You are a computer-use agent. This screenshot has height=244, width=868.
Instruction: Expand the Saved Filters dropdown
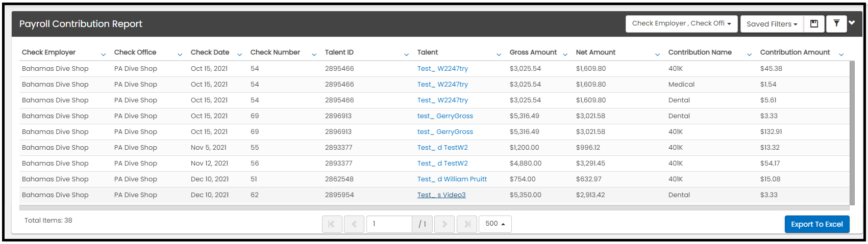pos(772,24)
